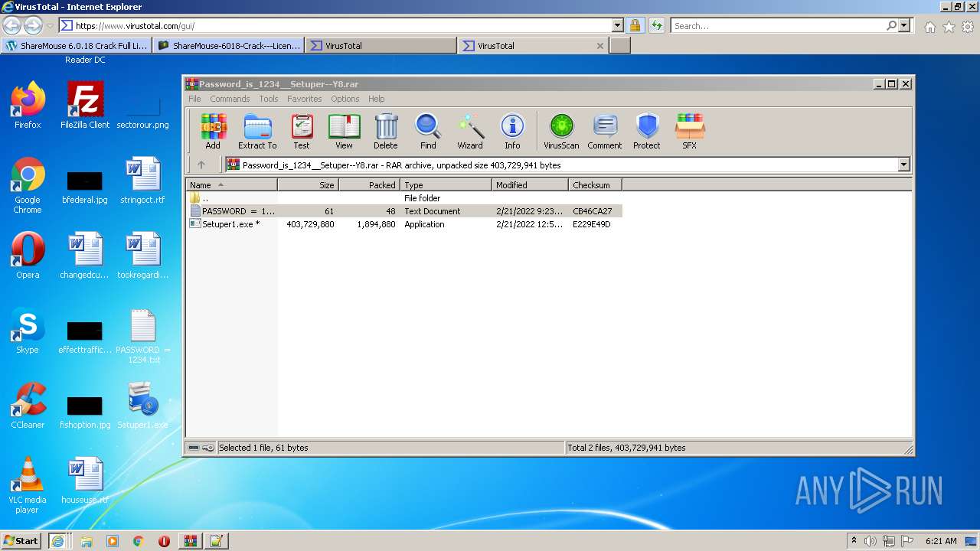Viewport: 980px width, 551px height.
Task: Click the IE address bar URL field
Action: point(342,25)
